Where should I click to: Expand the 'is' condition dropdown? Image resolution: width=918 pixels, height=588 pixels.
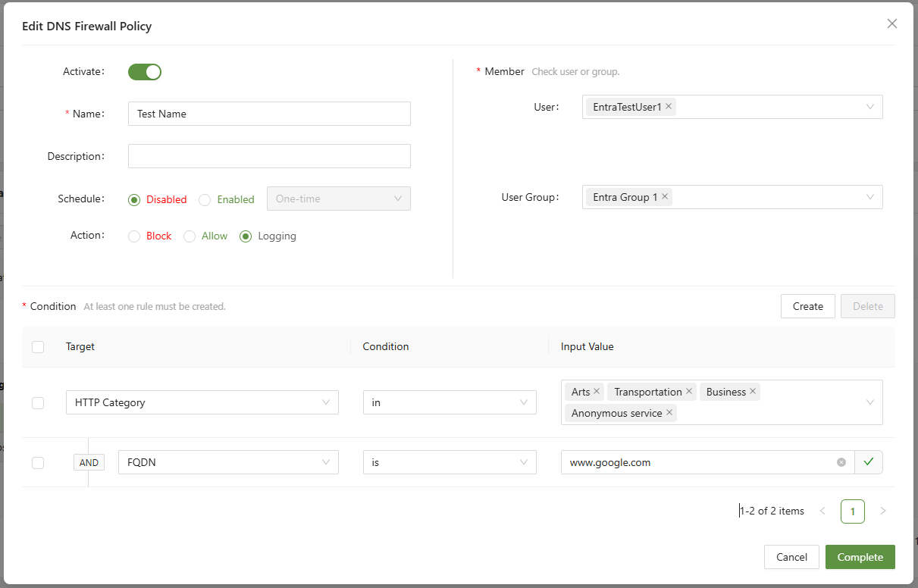449,462
